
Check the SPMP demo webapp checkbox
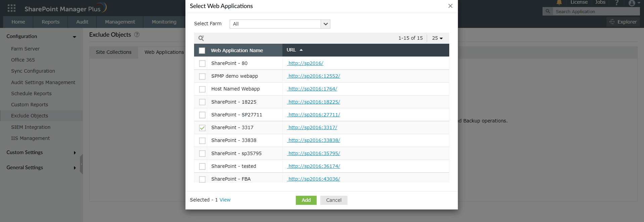pos(202,76)
